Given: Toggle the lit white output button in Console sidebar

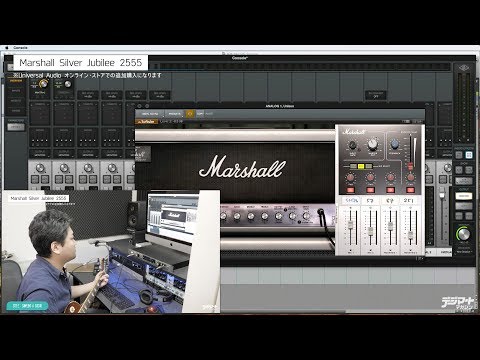Looking at the screenshot, I should [x=464, y=196].
